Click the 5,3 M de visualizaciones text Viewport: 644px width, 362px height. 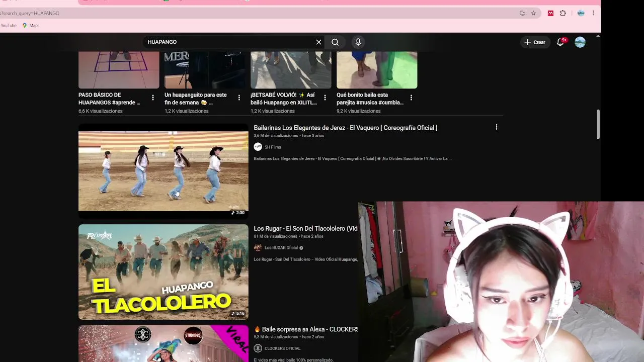pos(276,337)
